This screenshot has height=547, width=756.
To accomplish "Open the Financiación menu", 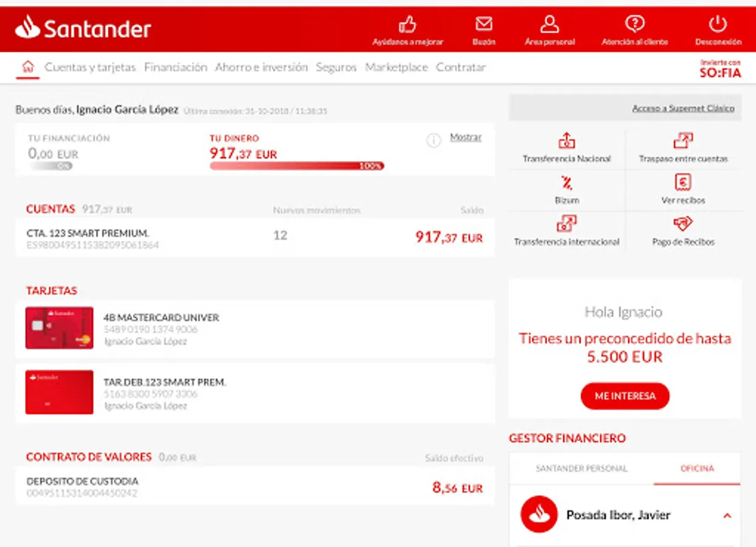I will [x=175, y=67].
